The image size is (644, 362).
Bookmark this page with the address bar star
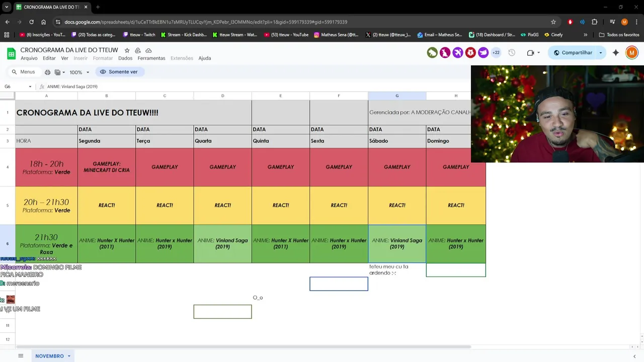[x=553, y=22]
